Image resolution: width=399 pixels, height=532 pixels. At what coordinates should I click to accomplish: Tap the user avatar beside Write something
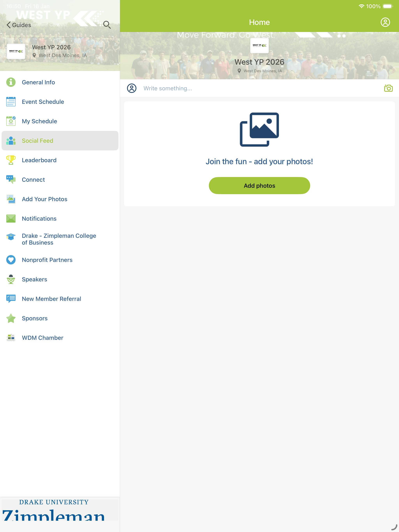tap(132, 88)
